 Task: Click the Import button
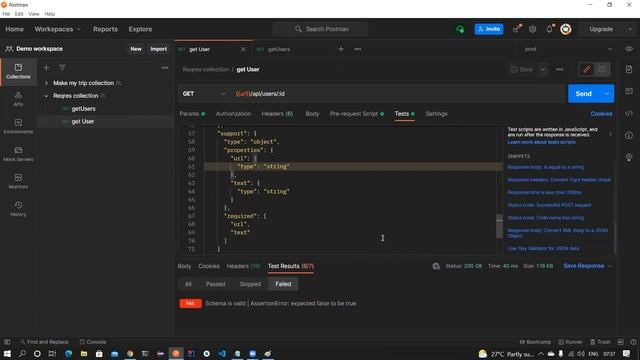coord(158,49)
